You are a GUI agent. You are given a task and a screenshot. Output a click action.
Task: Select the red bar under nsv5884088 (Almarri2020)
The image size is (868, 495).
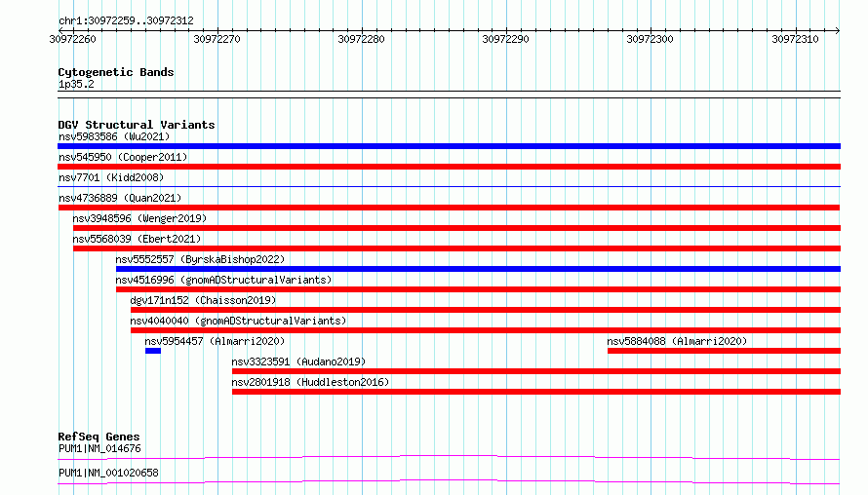724,351
